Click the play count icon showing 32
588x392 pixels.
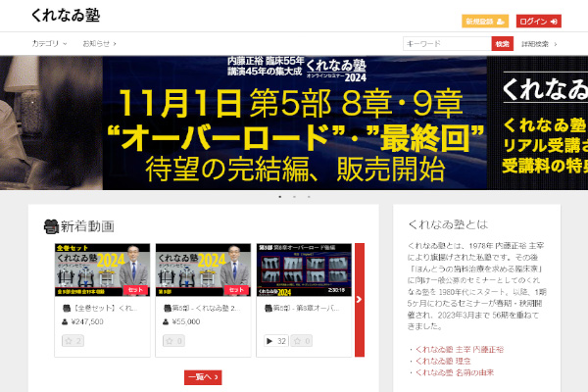(276, 341)
